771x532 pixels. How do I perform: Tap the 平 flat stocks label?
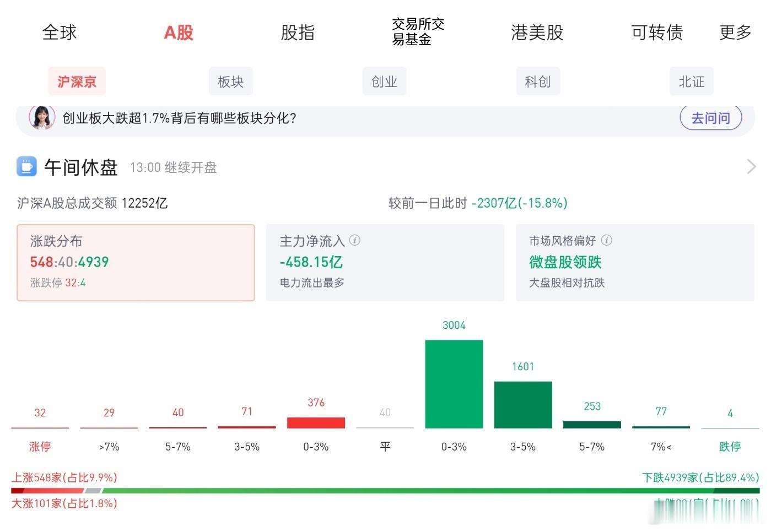385,447
